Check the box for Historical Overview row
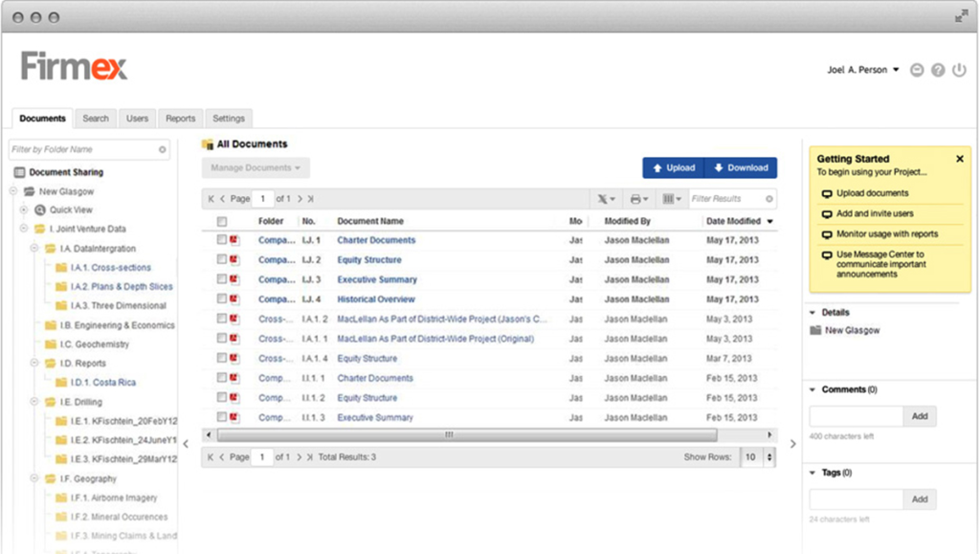Image resolution: width=980 pixels, height=554 pixels. [221, 299]
